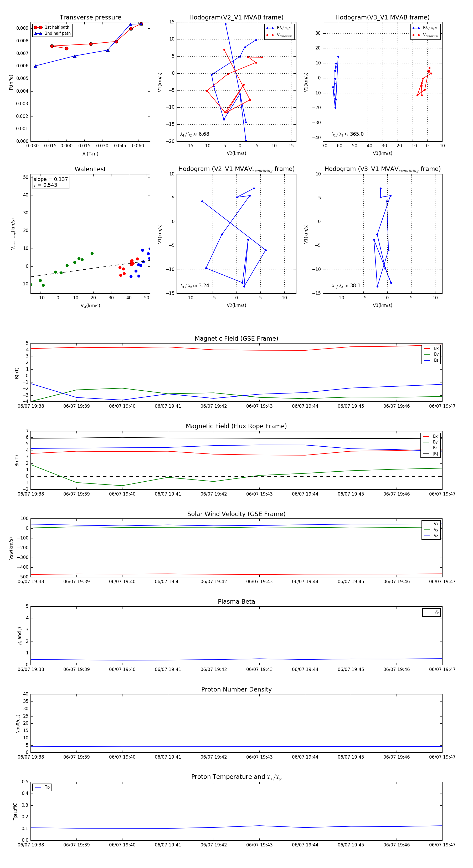Viewport: 473px width, 868px height.
Task: Click the '-500' tick on the Solar Wind Velocity y-axis
Action: [22, 577]
